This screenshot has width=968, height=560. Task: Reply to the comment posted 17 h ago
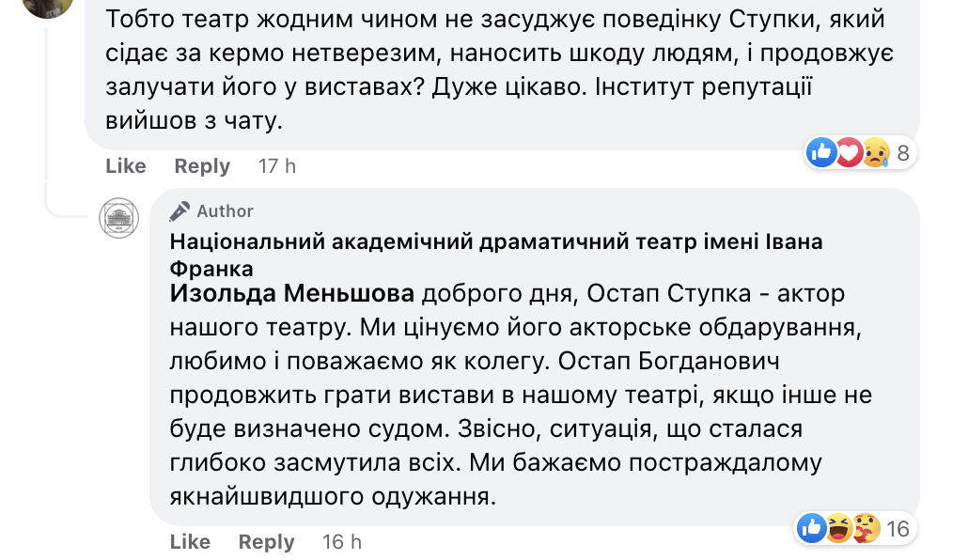(202, 166)
